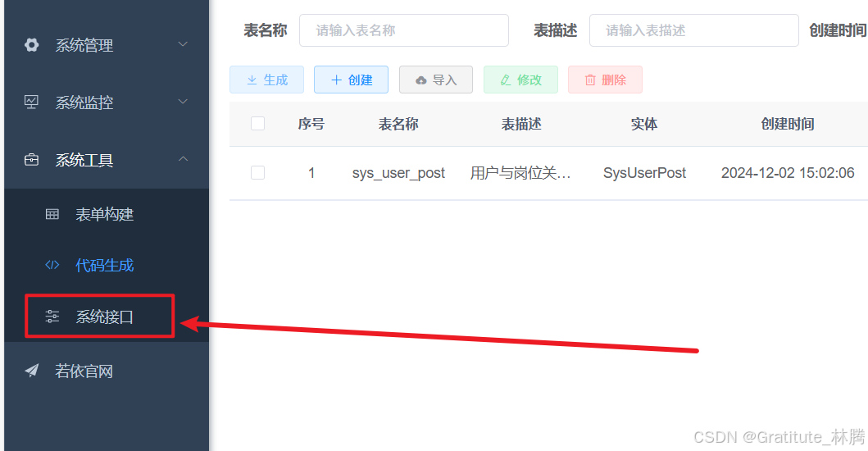Click the trash icon in 删除 button
This screenshot has width=868, height=451.
tap(590, 80)
